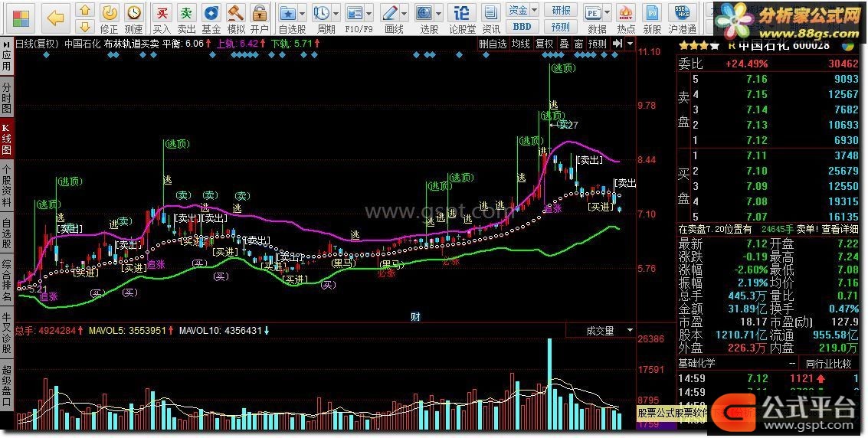Open the chart options dropdown after 预测
This screenshot has width=868, height=438.
pos(631,43)
